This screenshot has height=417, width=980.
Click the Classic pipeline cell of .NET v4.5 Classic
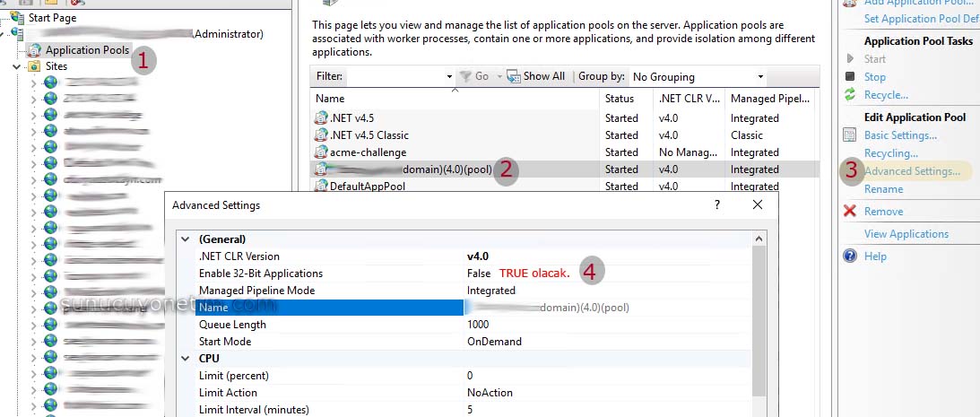pos(746,135)
